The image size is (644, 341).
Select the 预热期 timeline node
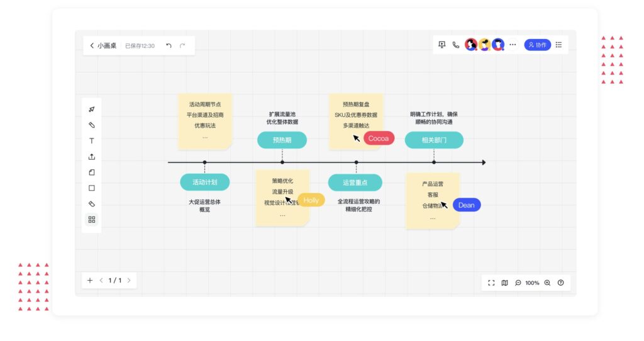pyautogui.click(x=282, y=140)
